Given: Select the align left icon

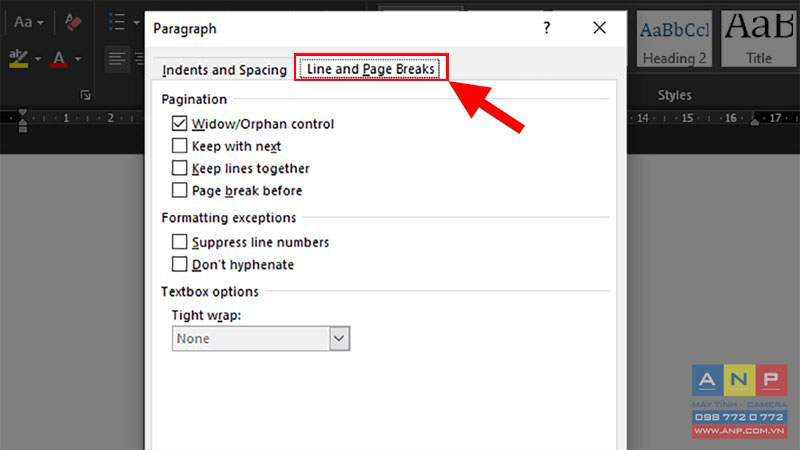Looking at the screenshot, I should (117, 59).
